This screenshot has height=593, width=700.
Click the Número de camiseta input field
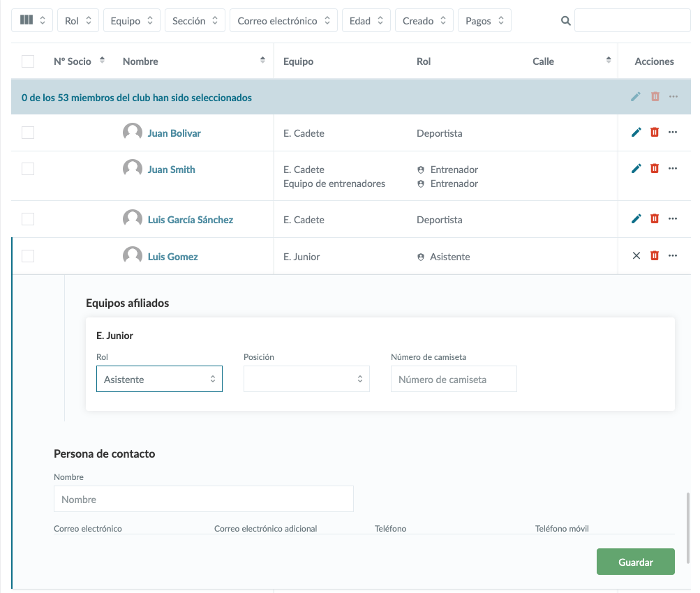[454, 379]
